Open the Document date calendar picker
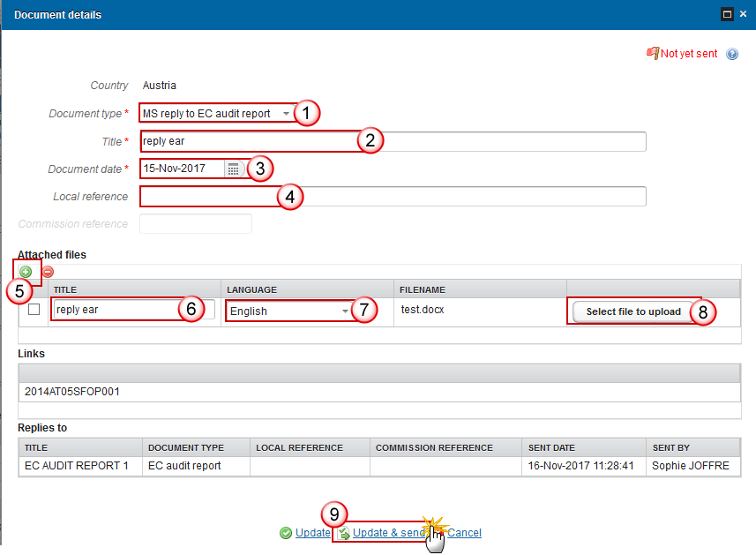This screenshot has height=555, width=756. [233, 169]
